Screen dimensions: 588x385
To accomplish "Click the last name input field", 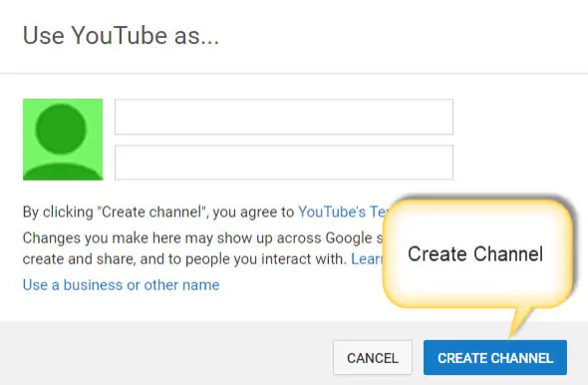I will pos(284,163).
